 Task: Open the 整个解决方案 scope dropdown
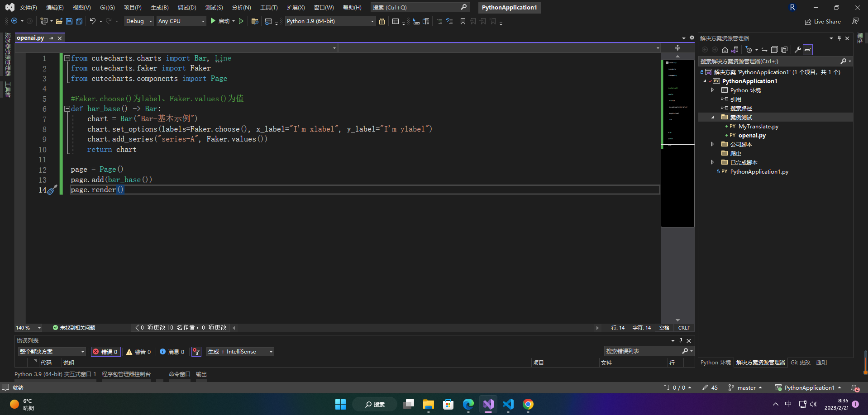[x=52, y=352]
